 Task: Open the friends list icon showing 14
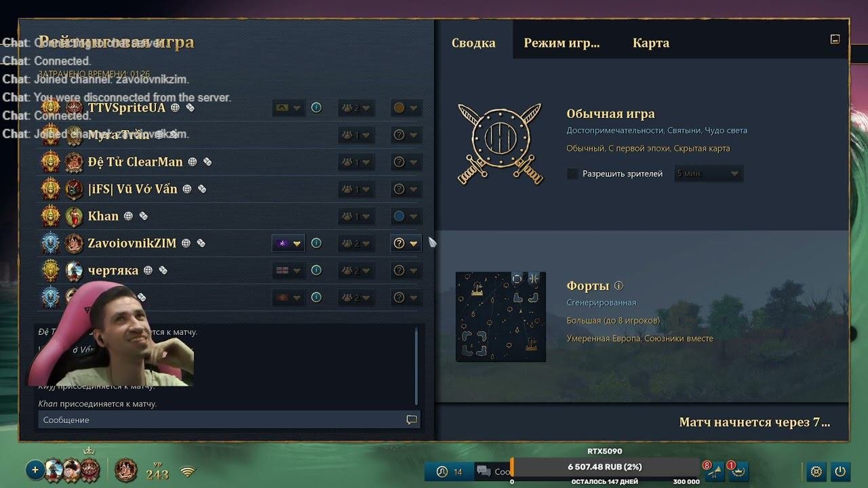click(450, 472)
